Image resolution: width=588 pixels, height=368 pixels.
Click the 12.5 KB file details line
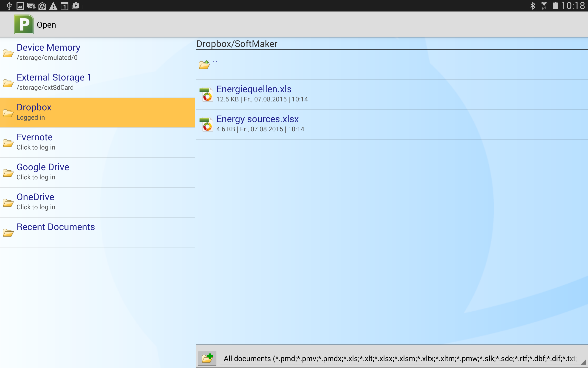262,99
